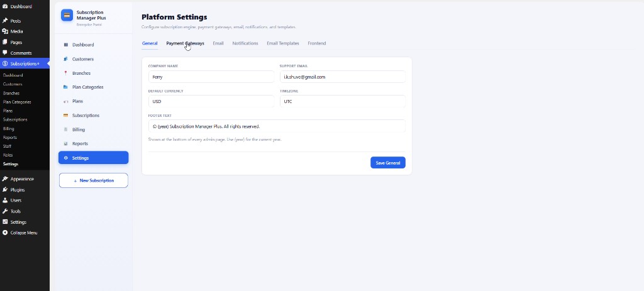Click the Save General button

(387, 163)
